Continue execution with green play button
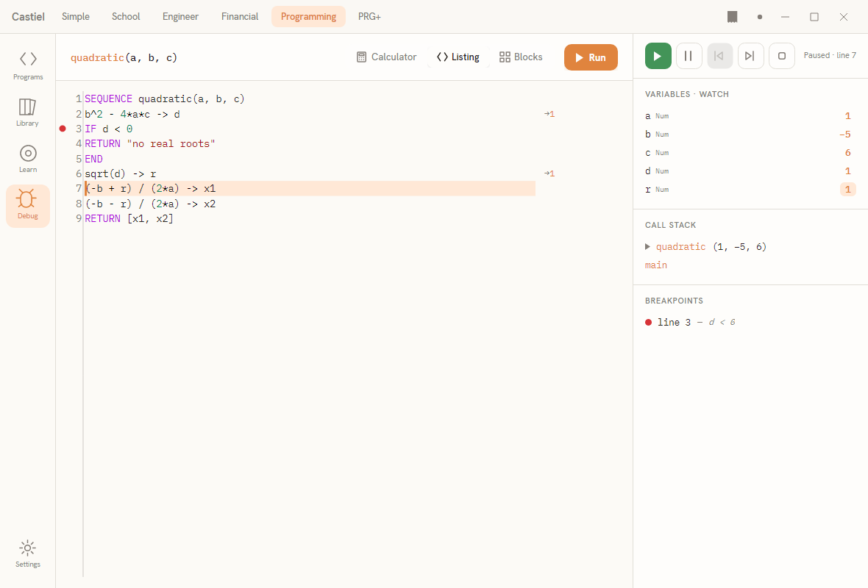The height and width of the screenshot is (588, 868). [658, 56]
